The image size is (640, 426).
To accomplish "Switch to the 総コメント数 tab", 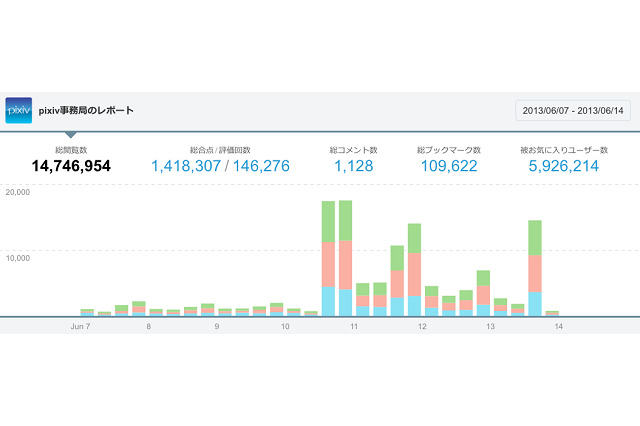I will pyautogui.click(x=353, y=150).
